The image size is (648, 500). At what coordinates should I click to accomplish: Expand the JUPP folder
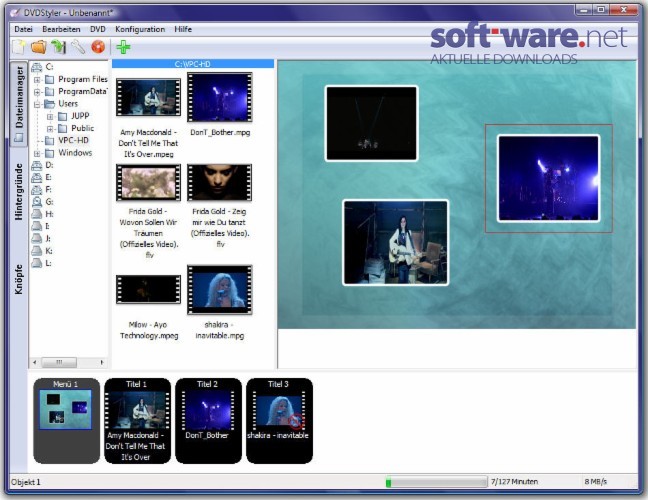click(50, 117)
